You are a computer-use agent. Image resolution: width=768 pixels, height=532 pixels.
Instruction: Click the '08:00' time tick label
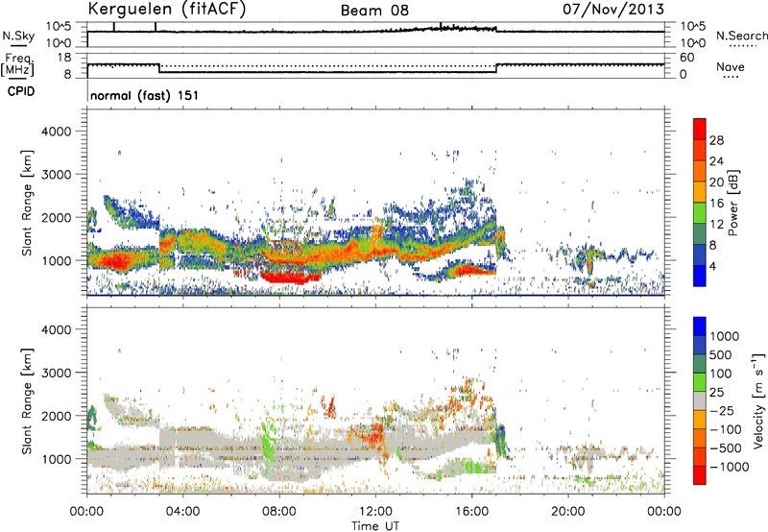click(279, 512)
